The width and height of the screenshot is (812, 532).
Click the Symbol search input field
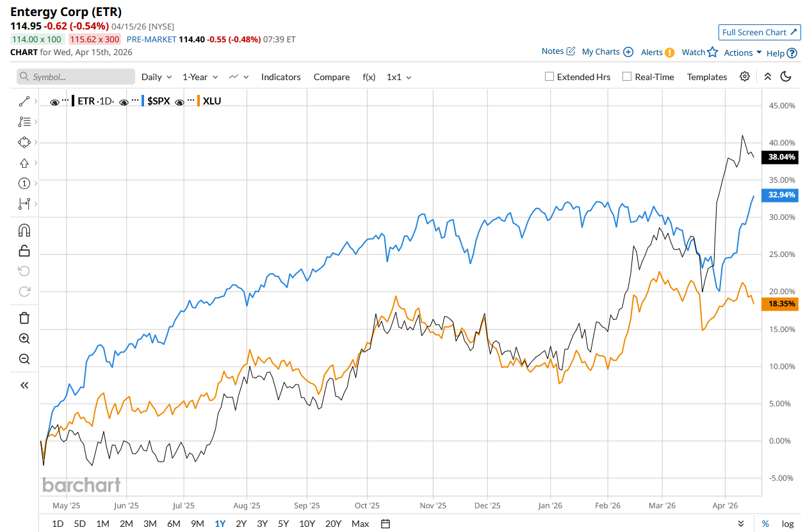click(x=76, y=77)
